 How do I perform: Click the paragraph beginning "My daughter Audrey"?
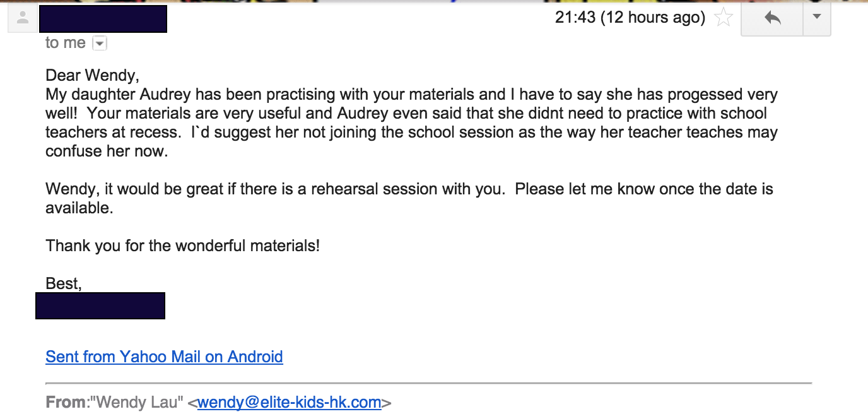click(412, 123)
